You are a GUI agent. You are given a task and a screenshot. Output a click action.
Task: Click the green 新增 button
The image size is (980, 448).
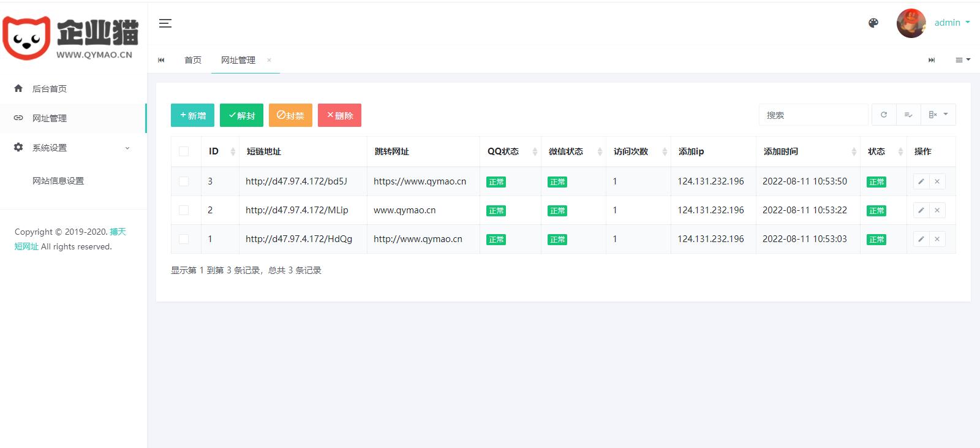[x=192, y=115]
